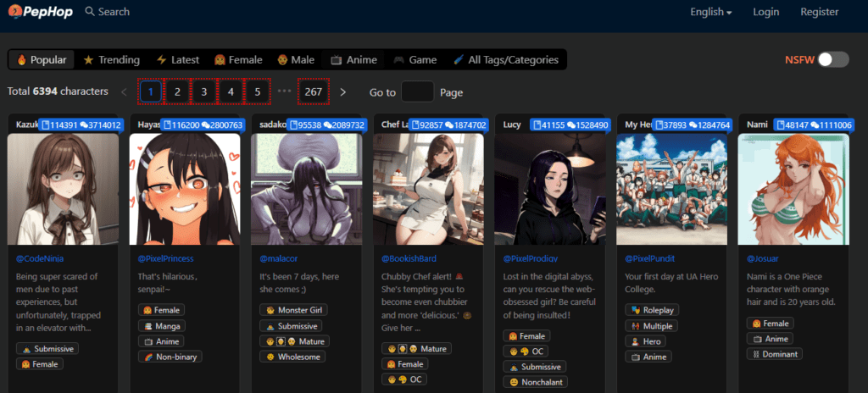This screenshot has width=868, height=393.
Task: Open the @PixelPrincess author profile
Action: (165, 258)
